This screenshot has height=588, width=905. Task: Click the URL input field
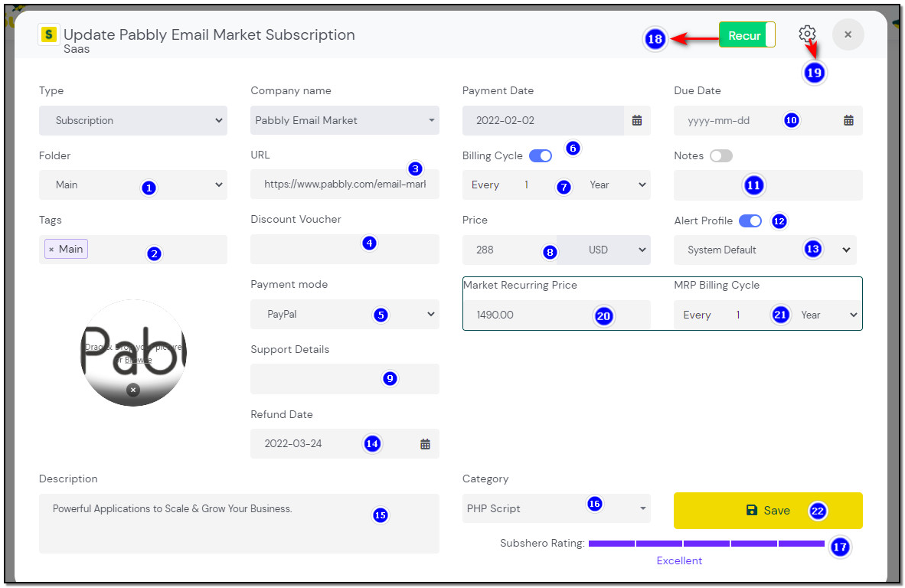pos(345,184)
